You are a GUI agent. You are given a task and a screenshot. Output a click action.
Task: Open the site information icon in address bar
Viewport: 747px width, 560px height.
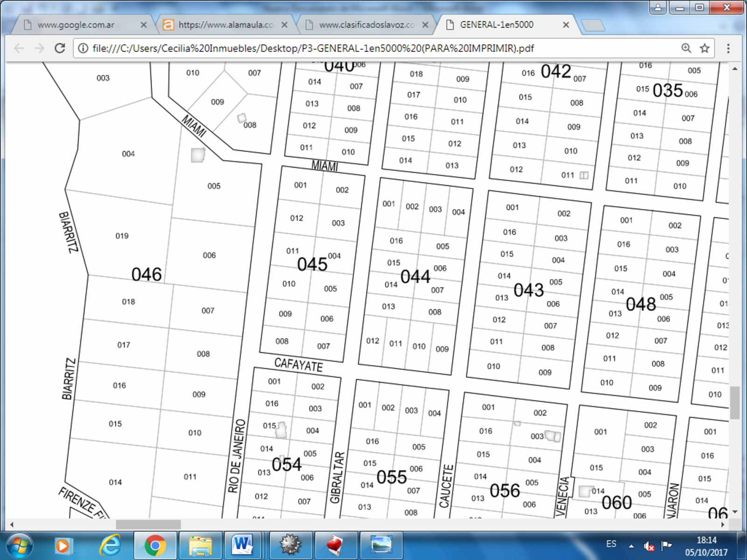tap(83, 48)
